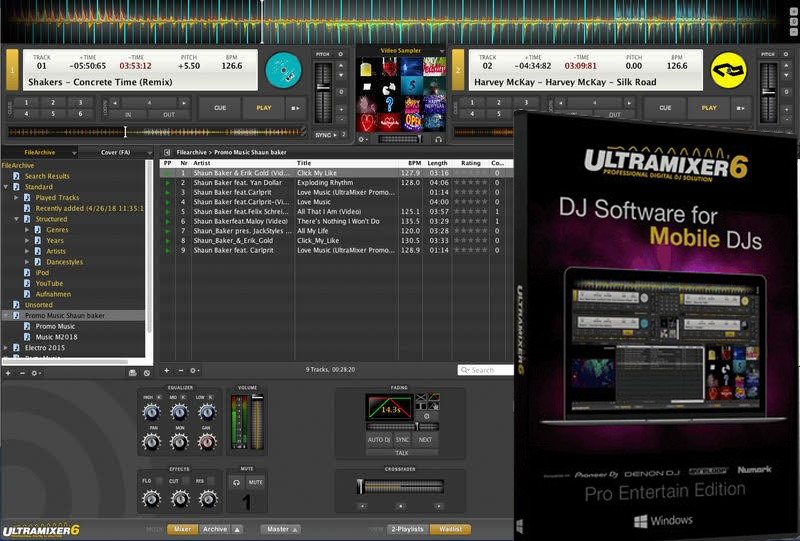The image size is (800, 541).
Task: Expand the Years node
Action: pos(27,240)
